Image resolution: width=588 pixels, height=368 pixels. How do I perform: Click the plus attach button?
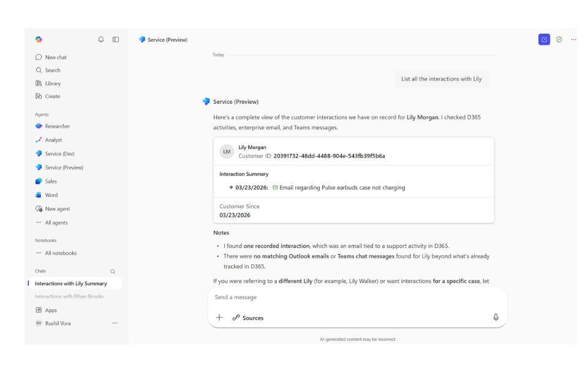(219, 318)
